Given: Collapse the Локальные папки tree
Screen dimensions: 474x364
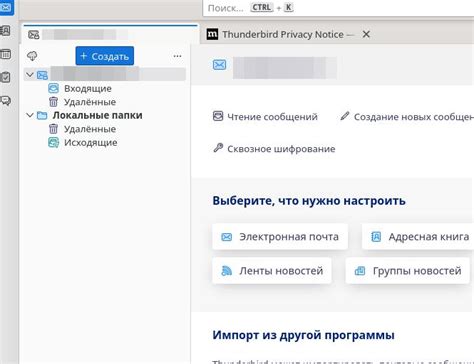Looking at the screenshot, I should (30, 115).
